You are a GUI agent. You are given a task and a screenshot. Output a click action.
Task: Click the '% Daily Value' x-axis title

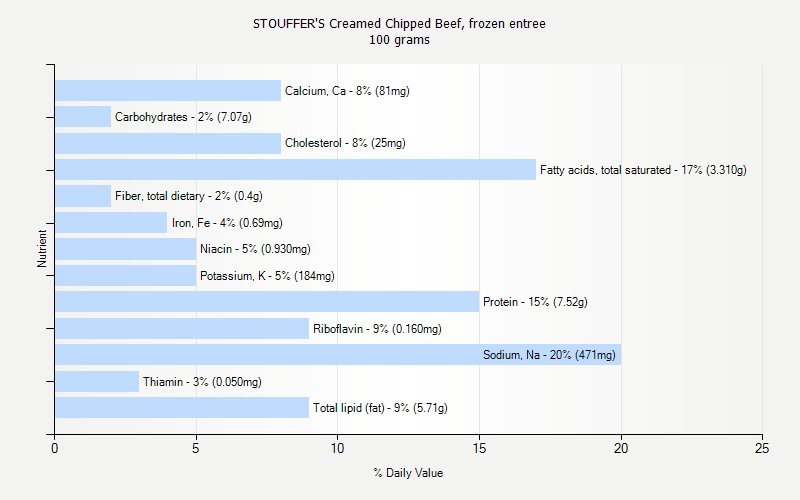tap(408, 473)
